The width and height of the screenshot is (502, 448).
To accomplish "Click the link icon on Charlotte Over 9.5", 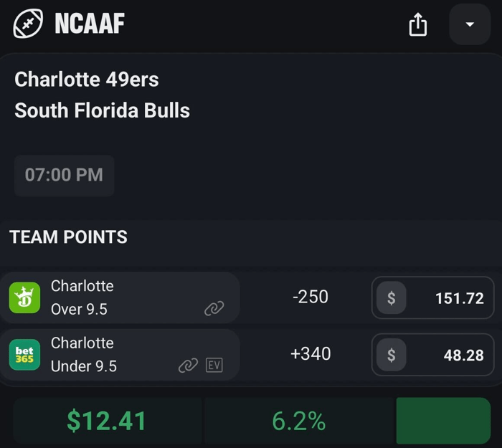I will coord(214,308).
